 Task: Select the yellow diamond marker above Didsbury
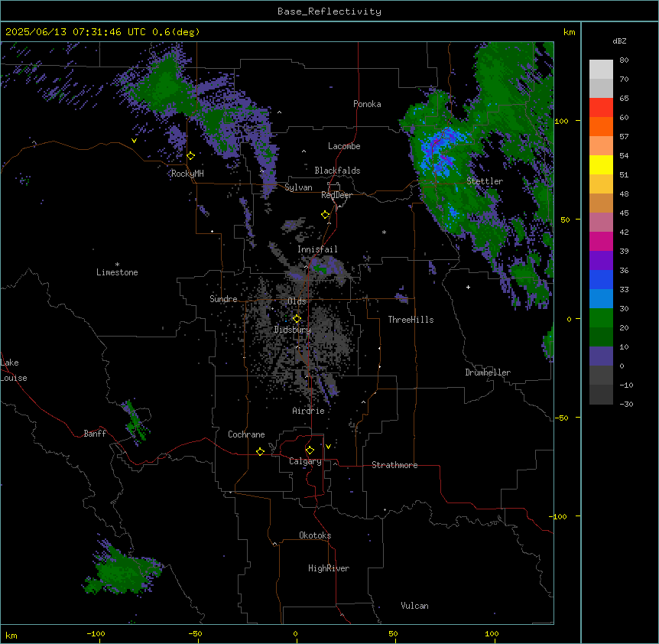(297, 319)
